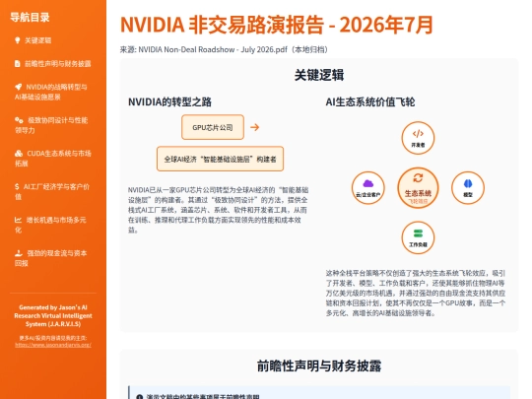The image size is (532, 399).
Task: Click the blue brain model circle
Action: pos(468,187)
